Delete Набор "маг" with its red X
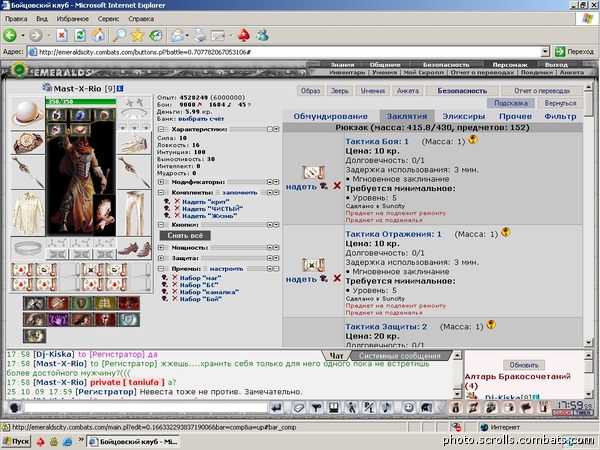600x450 pixels. click(175, 278)
